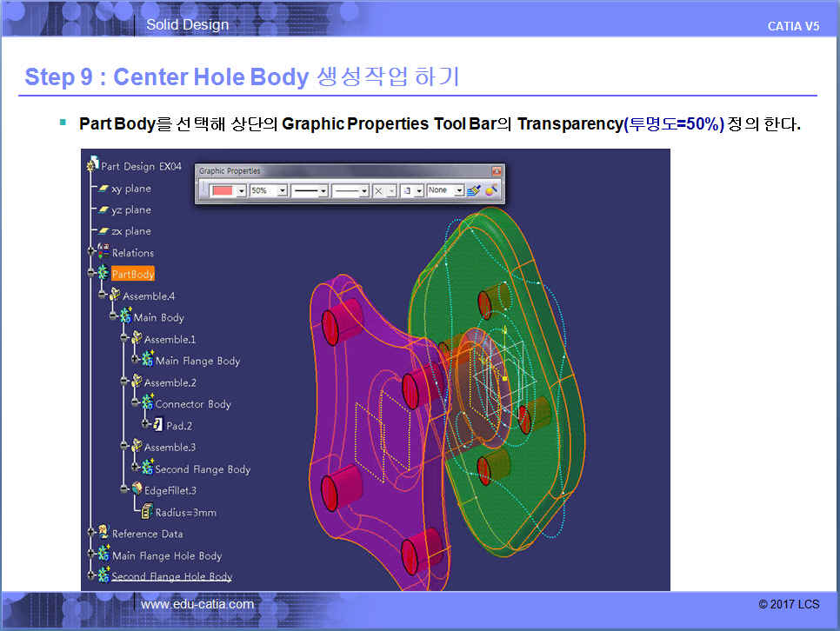840x631 pixels.
Task: Select Second Flange Hole Body in tree
Action: point(171,576)
